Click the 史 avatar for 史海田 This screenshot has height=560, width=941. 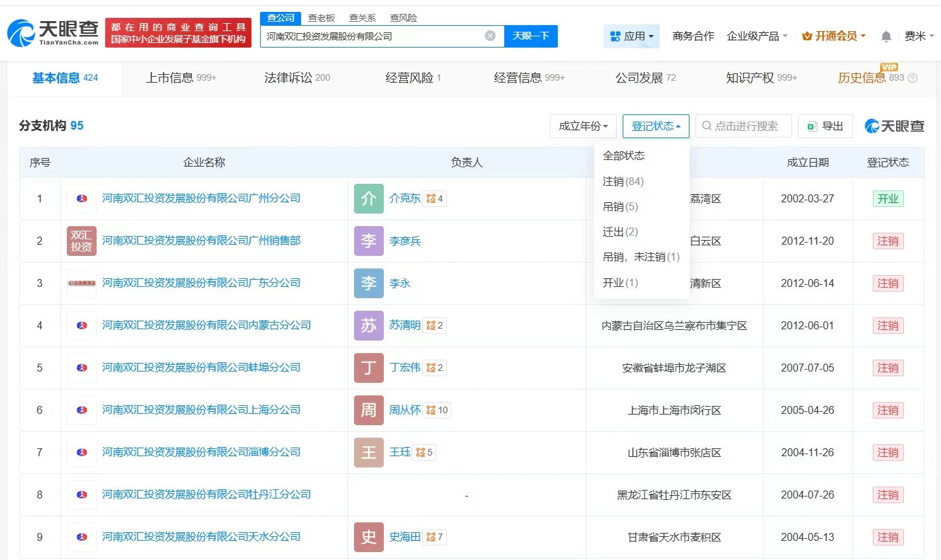coord(369,537)
